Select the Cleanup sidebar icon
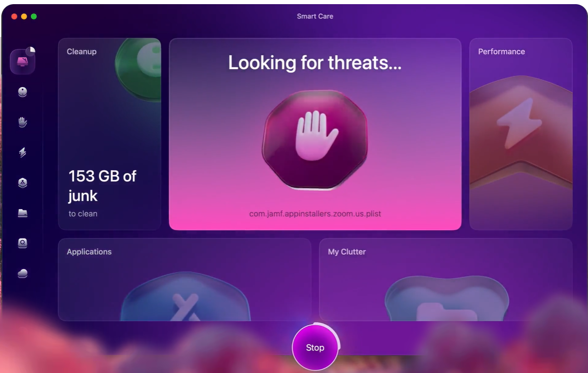The image size is (588, 373). click(23, 92)
